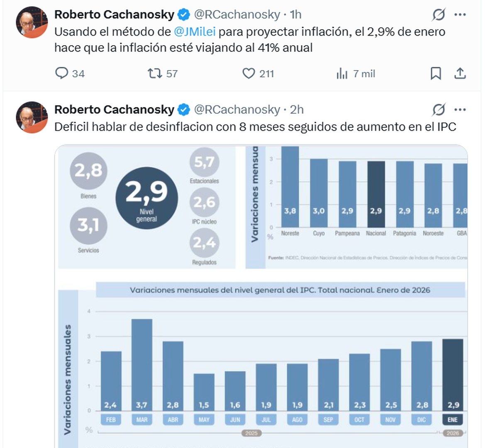Viewport: 498px width, 448px height.
Task: Click the 2h timestamp on second tweet
Action: coord(297,110)
